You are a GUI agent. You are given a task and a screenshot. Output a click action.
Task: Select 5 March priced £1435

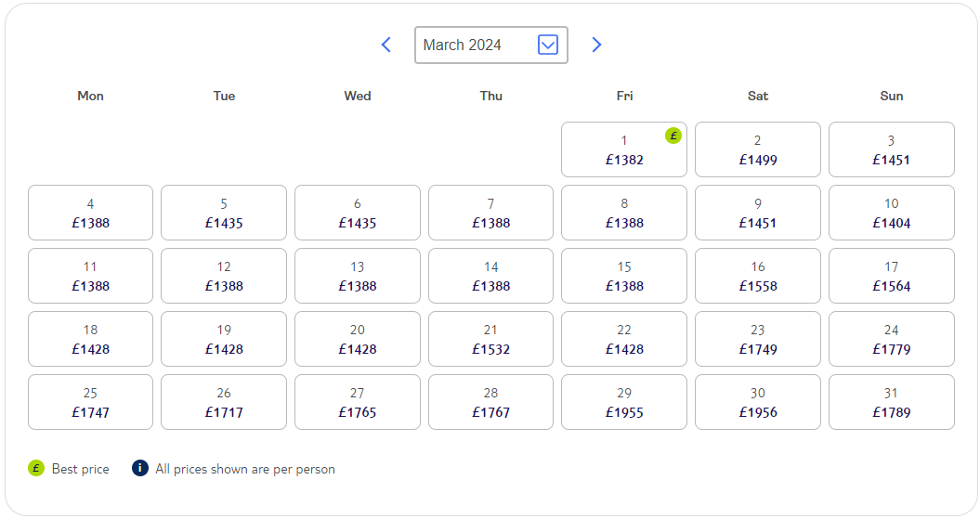(x=224, y=213)
